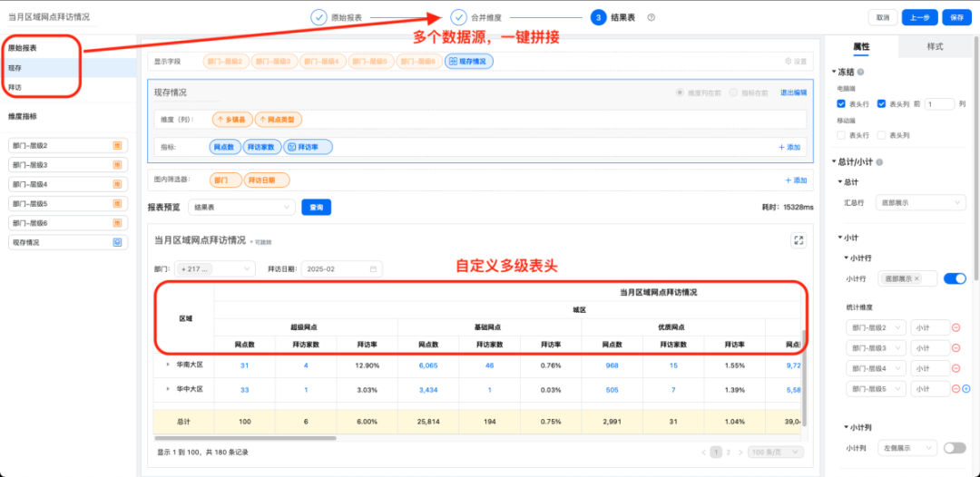Click the 合并维度 step checkmark icon
Viewport: 980px width, 477px height.
click(459, 17)
